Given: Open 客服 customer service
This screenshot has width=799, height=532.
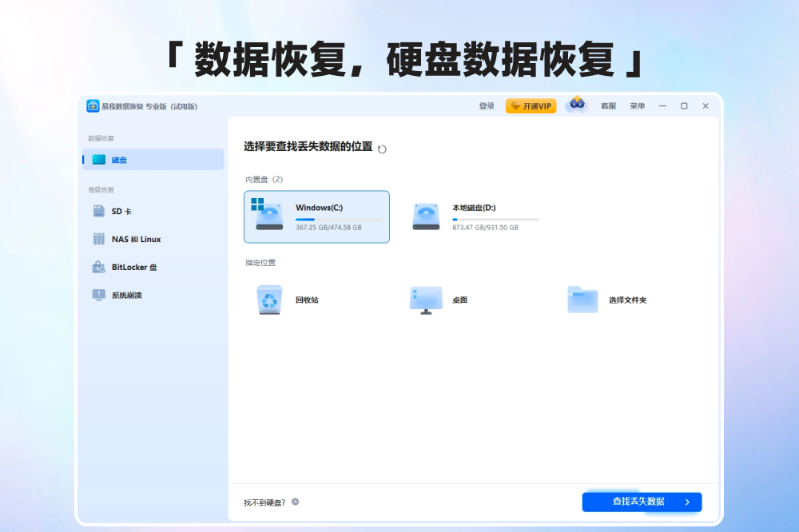Looking at the screenshot, I should (608, 106).
